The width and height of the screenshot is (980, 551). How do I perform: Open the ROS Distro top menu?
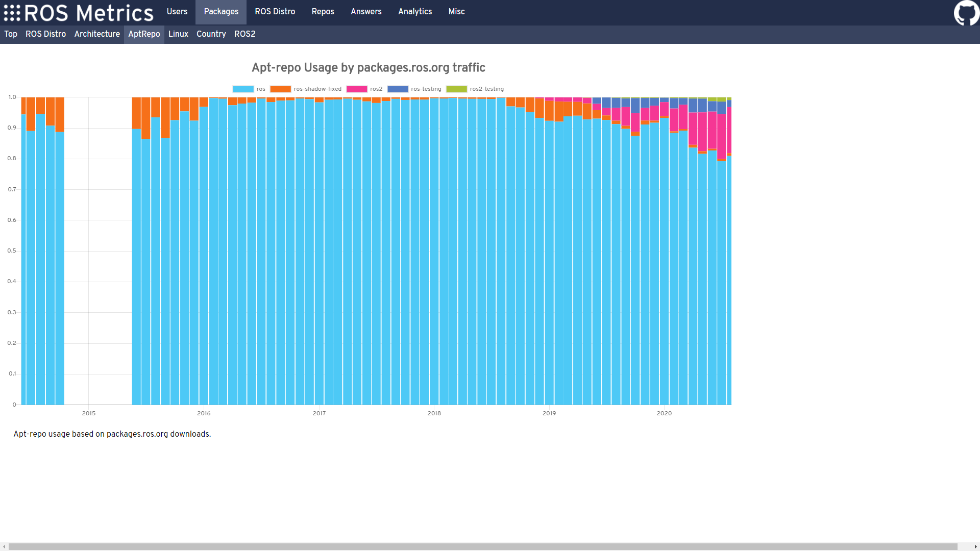click(275, 12)
